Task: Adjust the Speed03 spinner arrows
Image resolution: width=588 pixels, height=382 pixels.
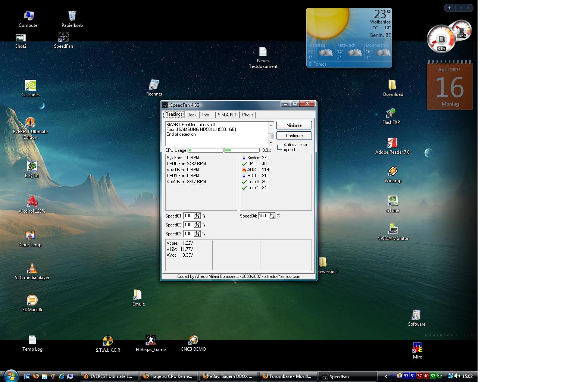Action: 197,234
